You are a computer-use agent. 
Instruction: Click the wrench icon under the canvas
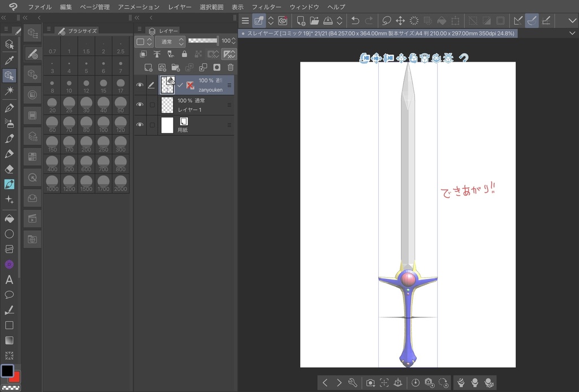pos(353,382)
